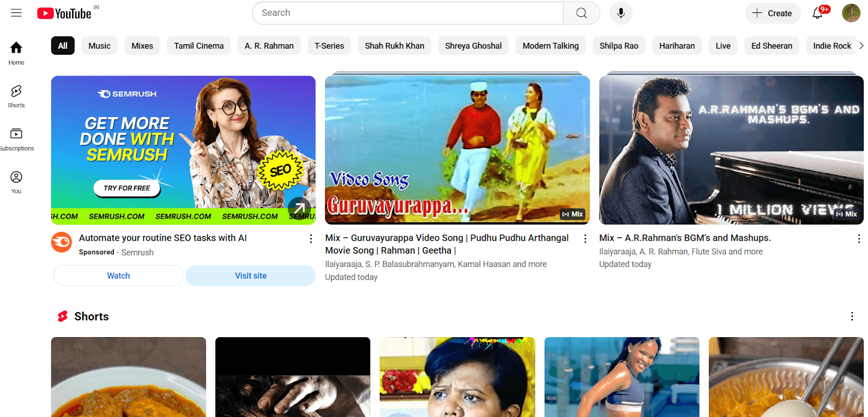
Task: Open the You library section
Action: pos(16,182)
